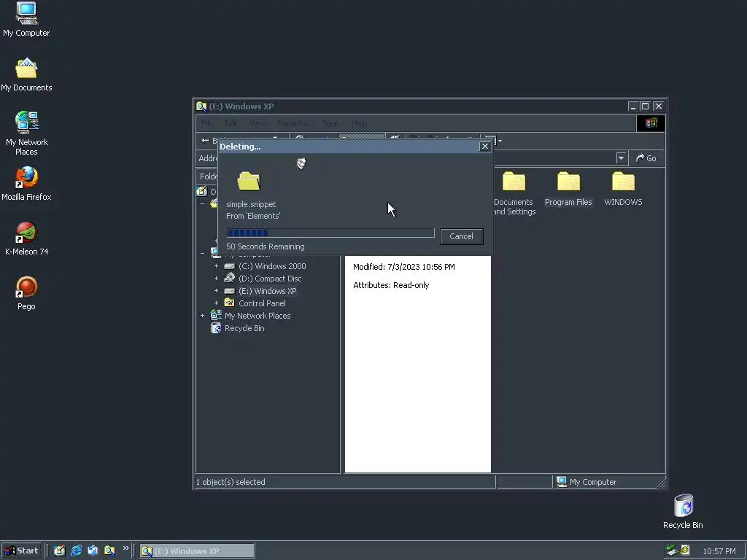Click the Recycle Bin icon in tree
The image size is (747, 560).
point(216,327)
